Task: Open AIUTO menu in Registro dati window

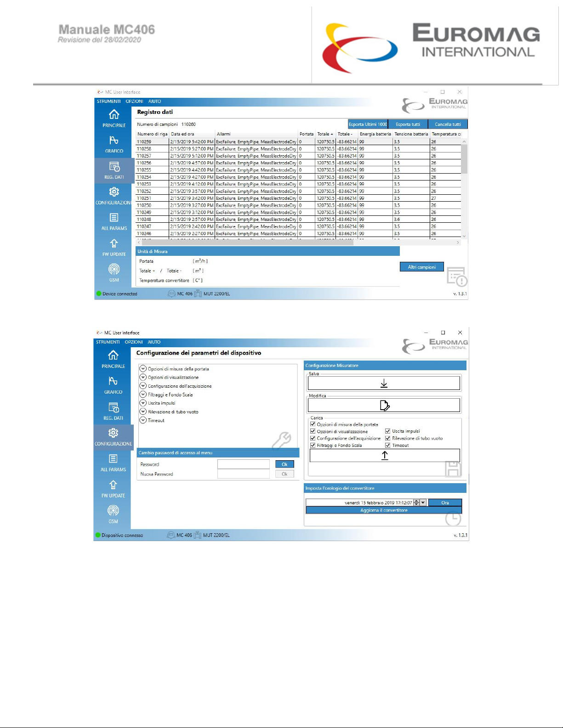Action: pos(155,102)
